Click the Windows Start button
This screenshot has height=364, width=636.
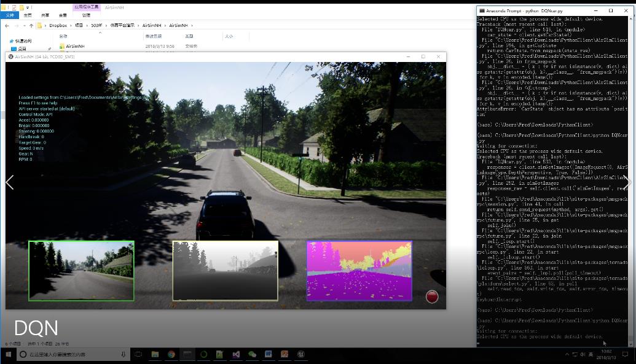[9, 354]
